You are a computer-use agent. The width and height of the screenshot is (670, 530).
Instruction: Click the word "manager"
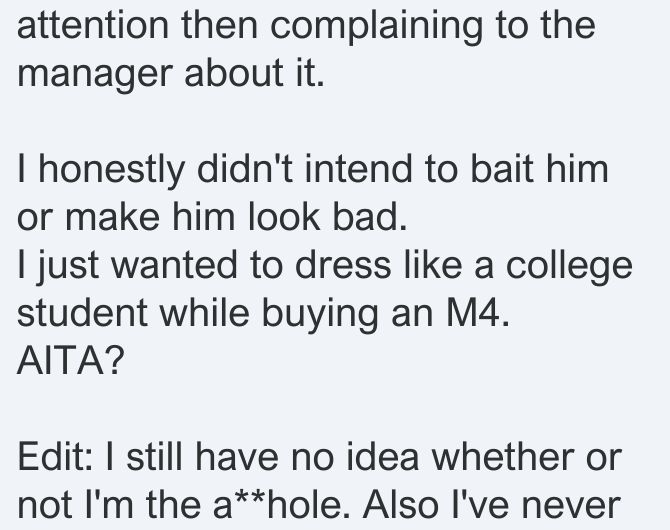95,76
